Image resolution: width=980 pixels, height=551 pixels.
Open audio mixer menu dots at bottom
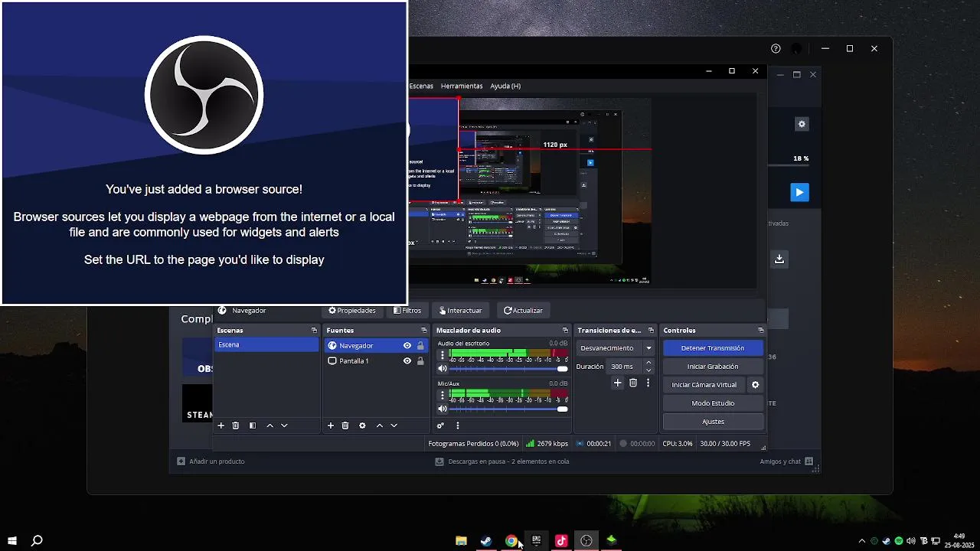point(458,425)
